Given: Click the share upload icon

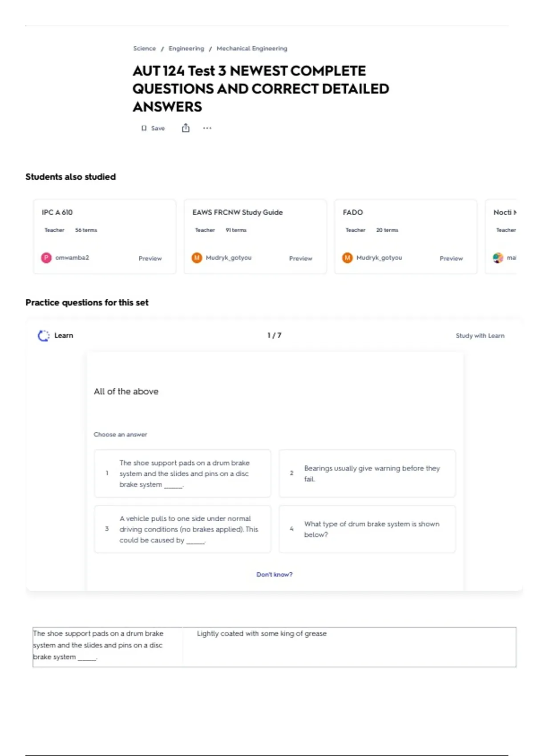Looking at the screenshot, I should pyautogui.click(x=186, y=128).
